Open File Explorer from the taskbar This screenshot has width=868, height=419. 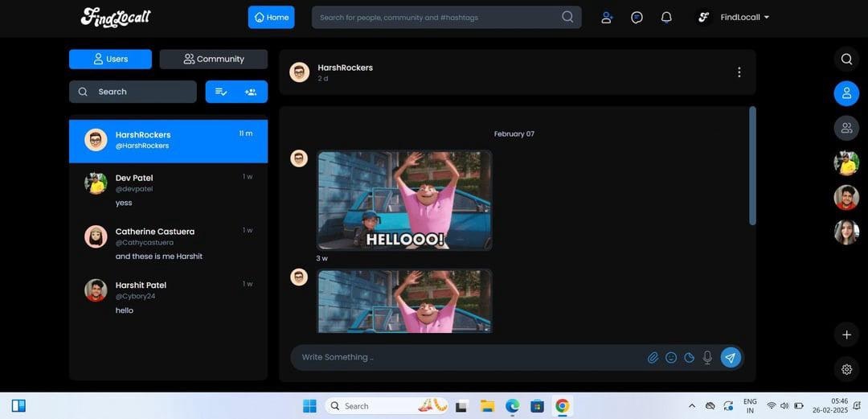point(487,406)
